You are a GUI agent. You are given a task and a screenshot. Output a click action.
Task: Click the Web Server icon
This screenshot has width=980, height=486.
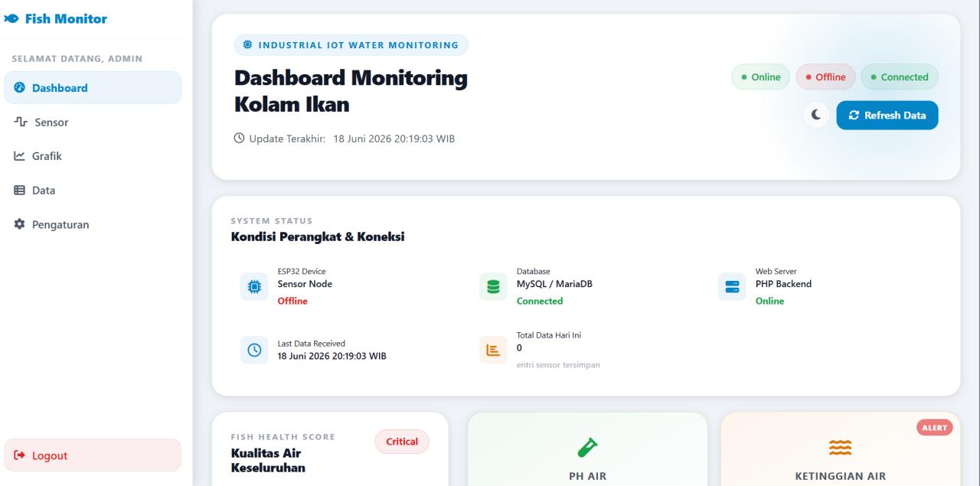tap(732, 286)
